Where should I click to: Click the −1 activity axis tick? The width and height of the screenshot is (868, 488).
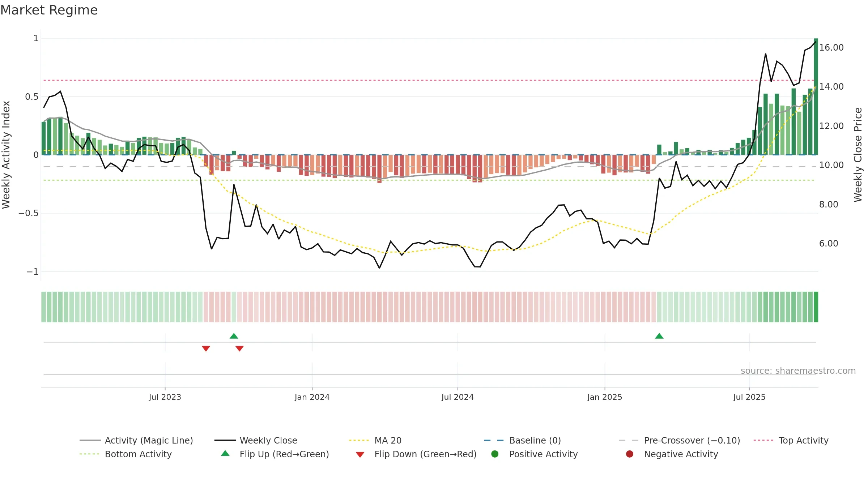[33, 271]
